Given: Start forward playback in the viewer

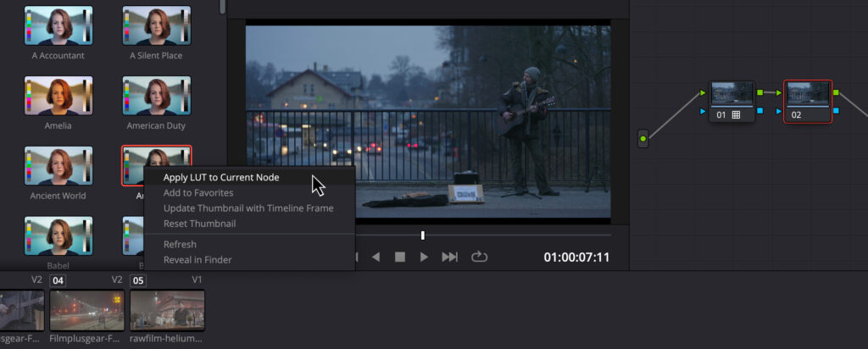Looking at the screenshot, I should pyautogui.click(x=424, y=257).
